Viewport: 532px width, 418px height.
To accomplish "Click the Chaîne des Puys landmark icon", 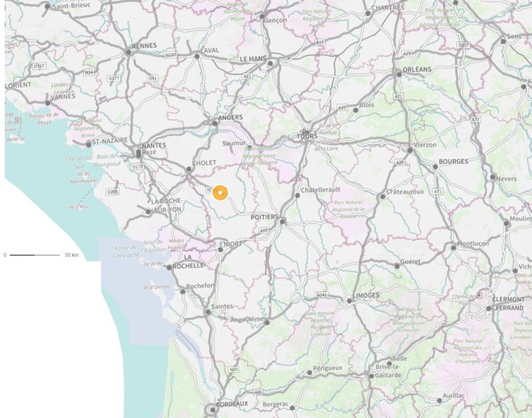I will (480, 295).
